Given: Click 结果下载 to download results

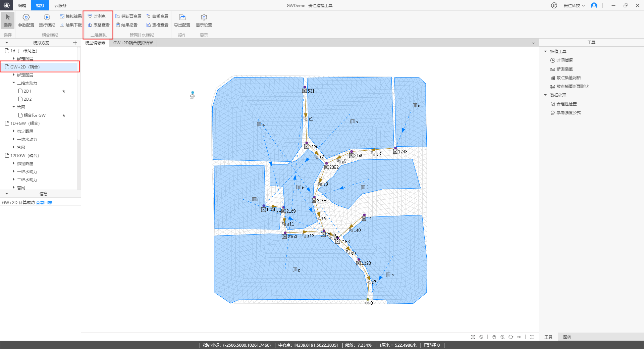Looking at the screenshot, I should click(x=71, y=25).
